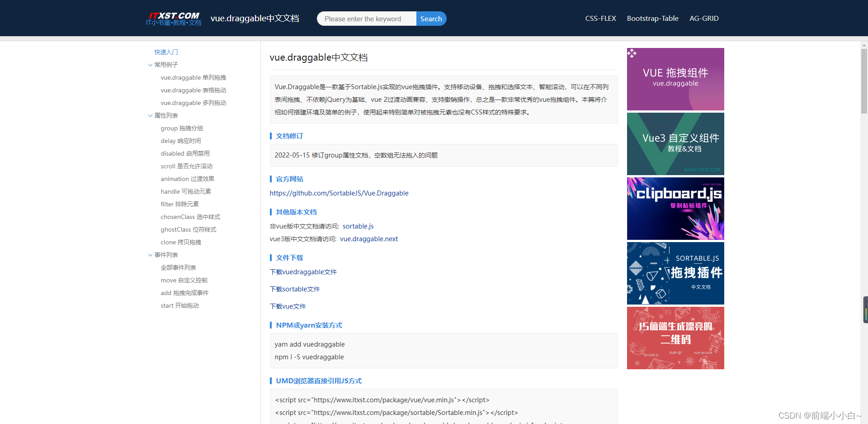This screenshot has height=424, width=868.
Task: Open the sortable.js documentation link
Action: point(358,226)
